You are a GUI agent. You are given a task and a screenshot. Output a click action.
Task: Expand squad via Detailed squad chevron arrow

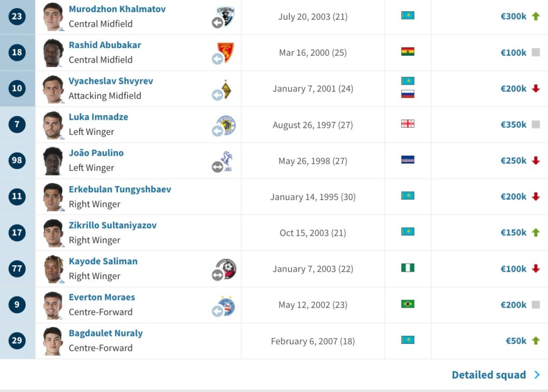coord(537,375)
